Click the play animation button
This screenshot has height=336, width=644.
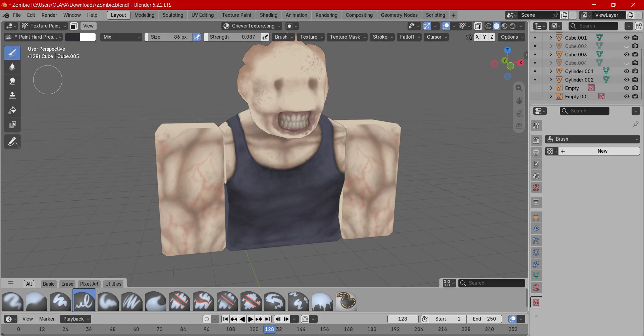(x=251, y=319)
